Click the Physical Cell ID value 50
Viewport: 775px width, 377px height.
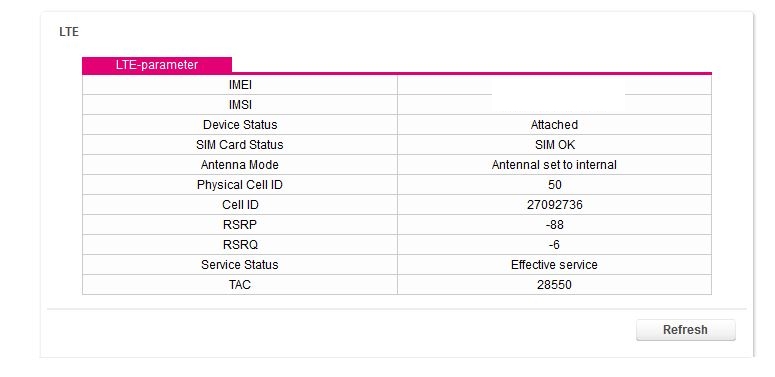point(555,185)
